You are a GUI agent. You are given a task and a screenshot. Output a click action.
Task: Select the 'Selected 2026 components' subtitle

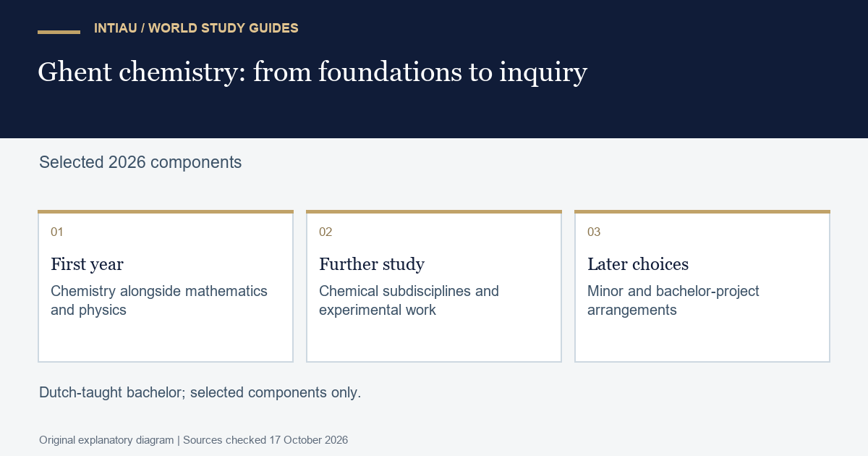[x=140, y=162]
